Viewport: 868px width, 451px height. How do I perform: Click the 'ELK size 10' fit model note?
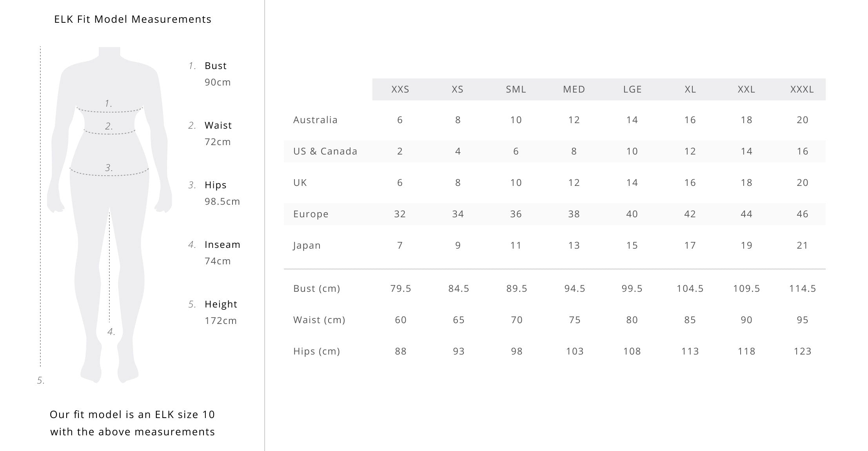[x=133, y=423]
